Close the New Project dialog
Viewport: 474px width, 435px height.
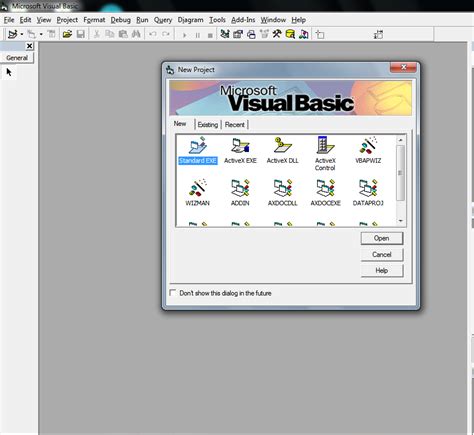tap(403, 67)
